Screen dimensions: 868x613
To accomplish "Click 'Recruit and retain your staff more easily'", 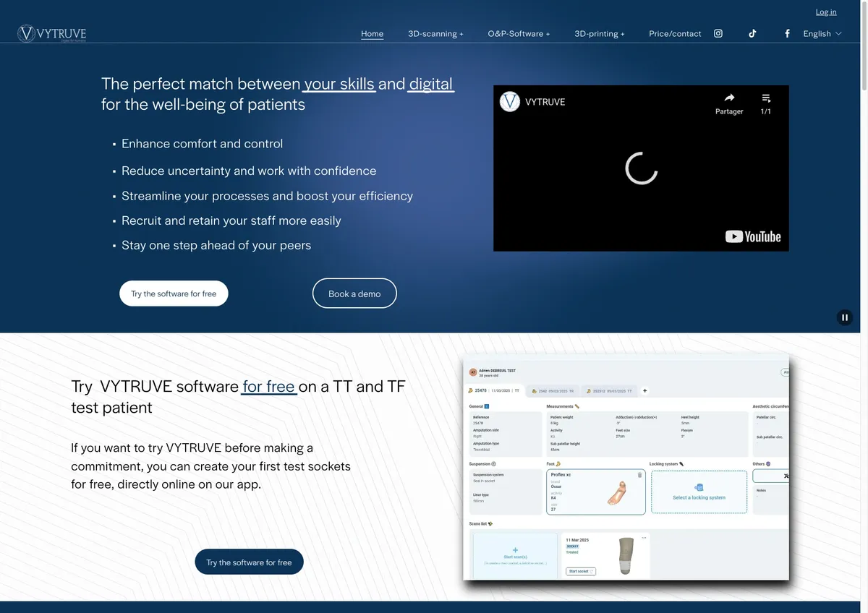I will [x=231, y=220].
